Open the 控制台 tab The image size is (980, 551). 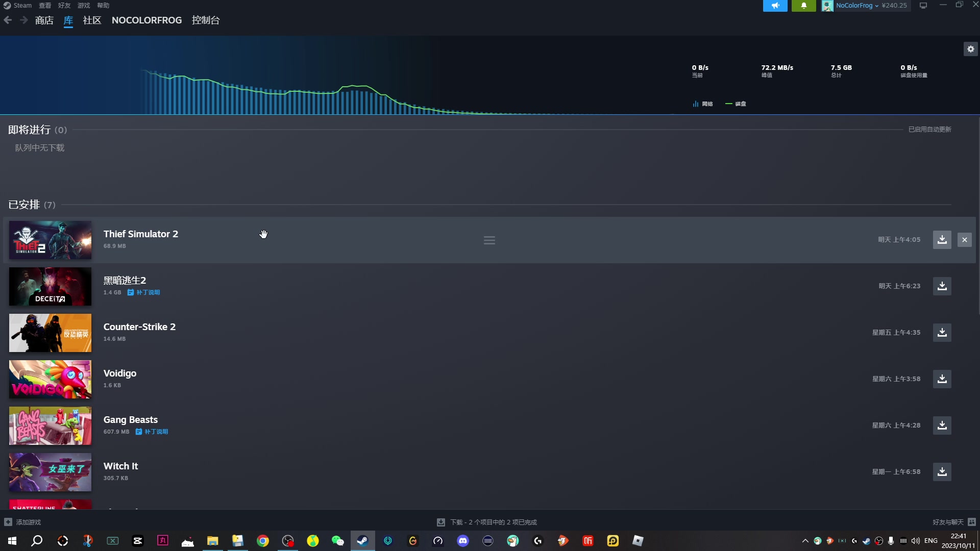(x=206, y=20)
